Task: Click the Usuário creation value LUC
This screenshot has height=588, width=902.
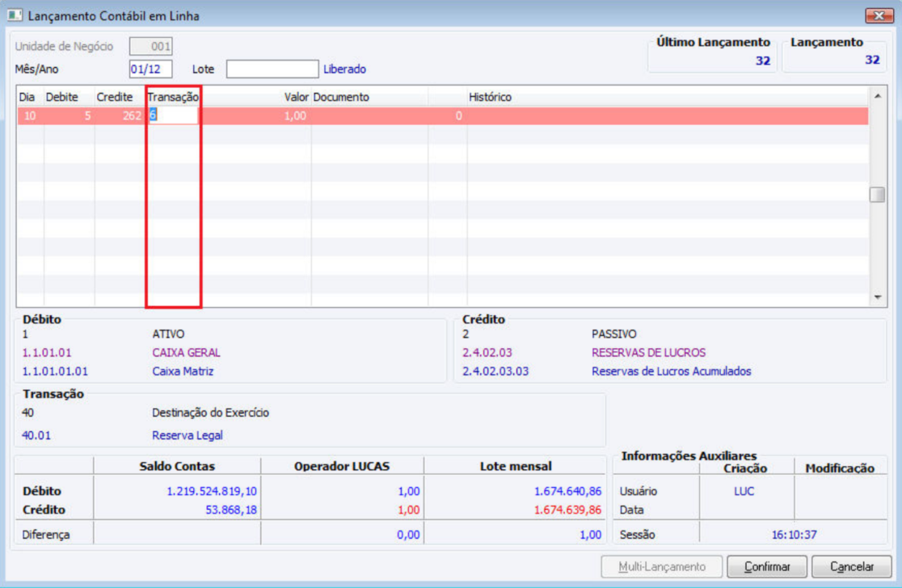Action: click(744, 491)
